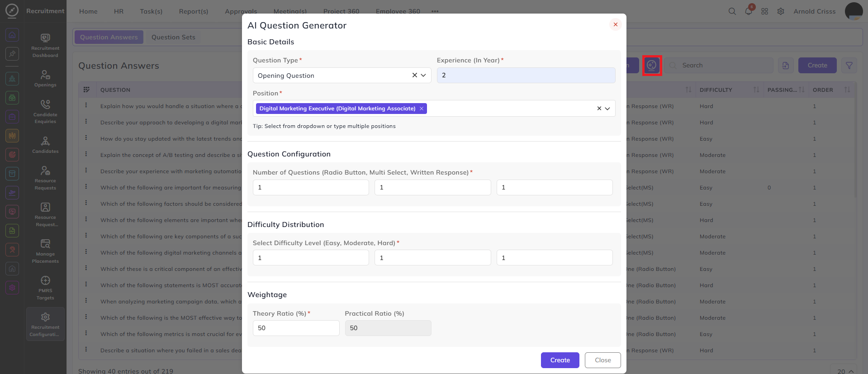868x374 pixels.
Task: Open Manage Placements in sidebar
Action: pos(45,251)
